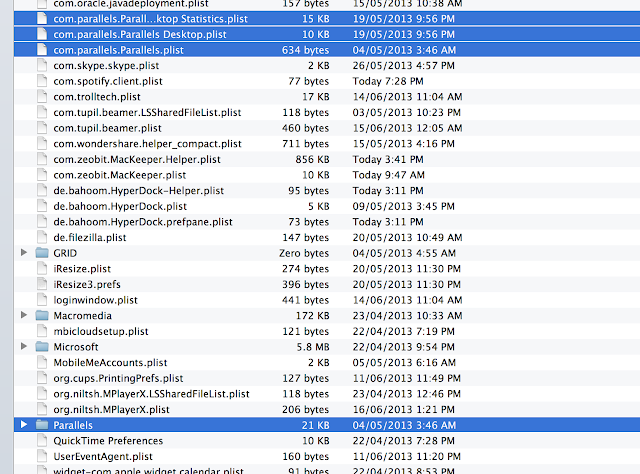Click the com.spotify.client.plist file icon
The height and width of the screenshot is (474, 640).
click(x=42, y=81)
